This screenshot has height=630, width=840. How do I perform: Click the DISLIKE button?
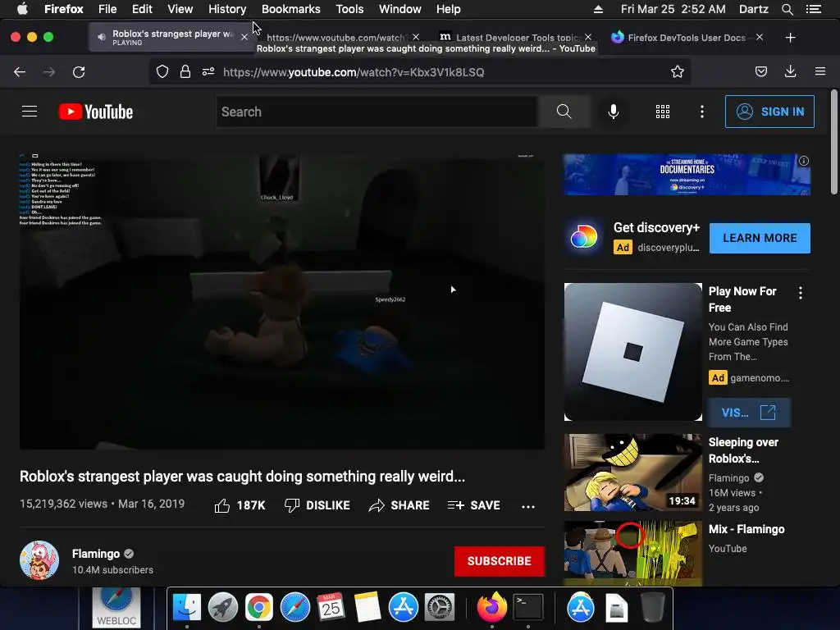point(317,505)
